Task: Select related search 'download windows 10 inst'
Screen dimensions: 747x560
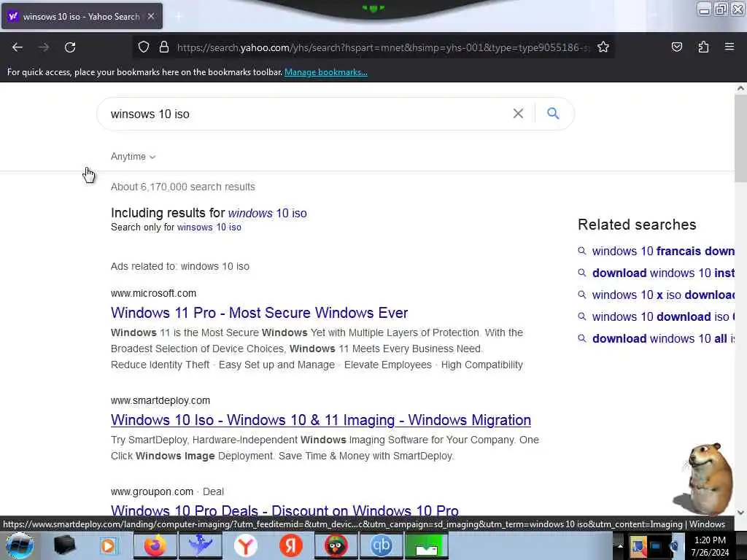Action: click(662, 273)
